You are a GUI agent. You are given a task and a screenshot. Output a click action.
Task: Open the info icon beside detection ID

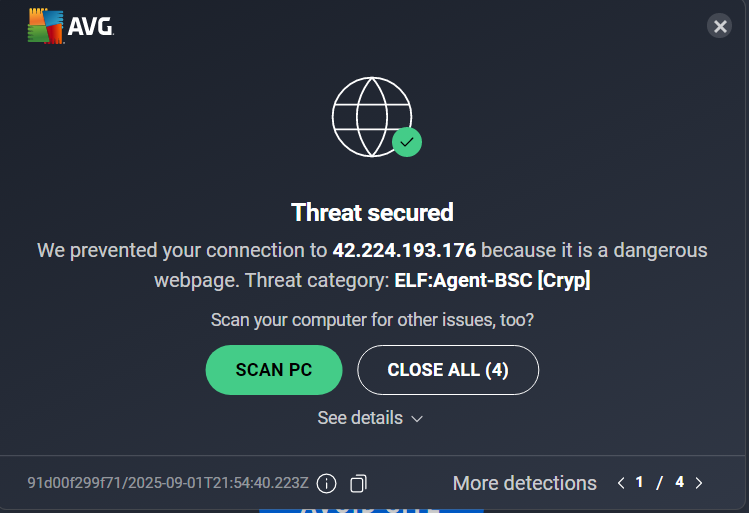pos(327,483)
